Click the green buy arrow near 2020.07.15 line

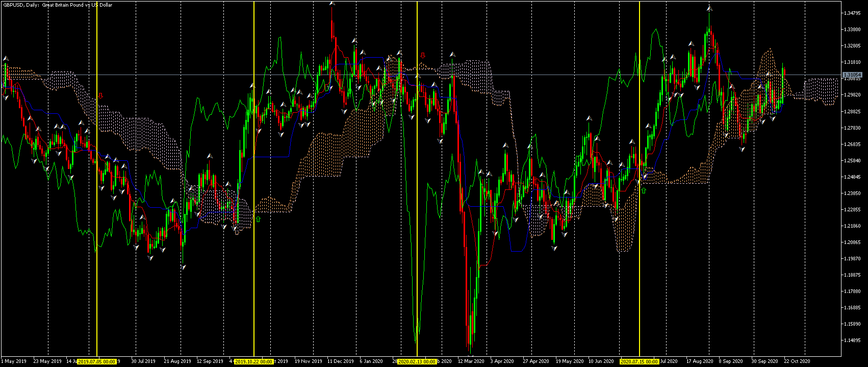[644, 190]
